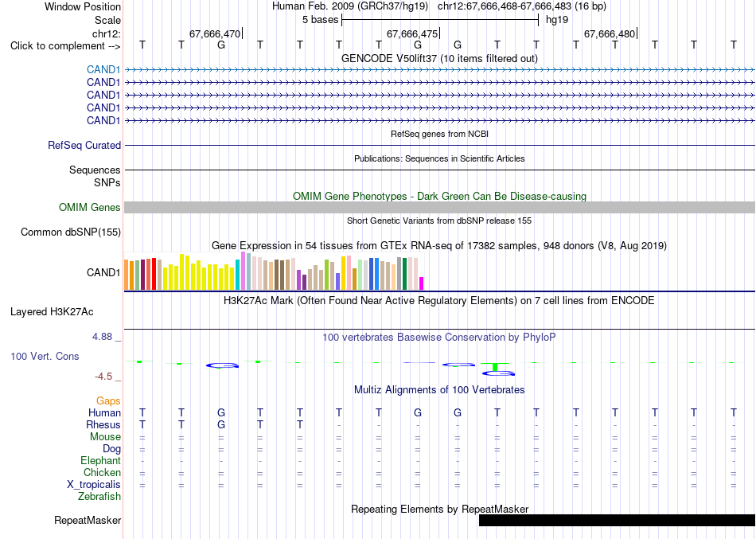Click the magenta last bar in GTEx chart
This screenshot has width=756, height=539.
coord(422,283)
